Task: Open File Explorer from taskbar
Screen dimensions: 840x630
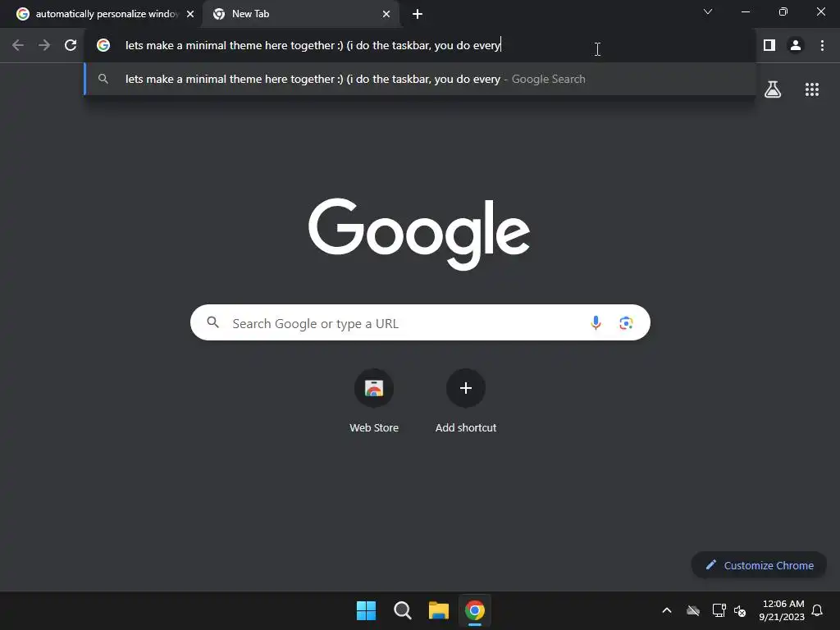Action: pos(439,610)
